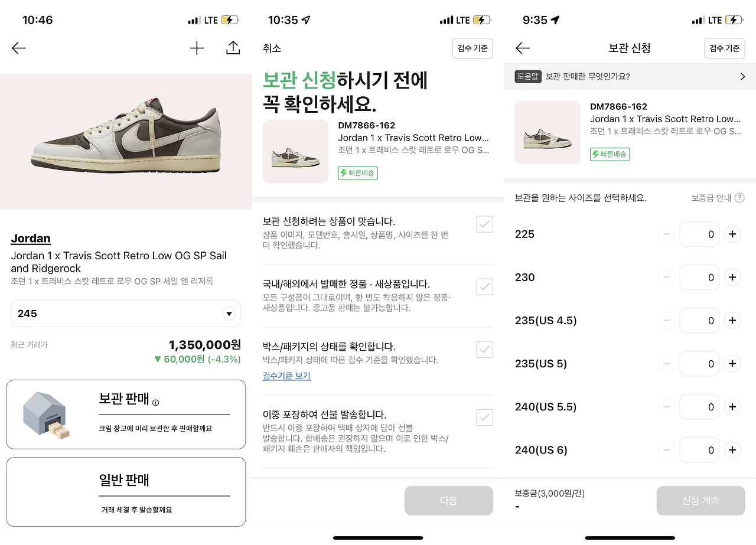Check the 이중 포장하여 선불 발송 checkbox
The width and height of the screenshot is (756, 545).
[x=485, y=417]
